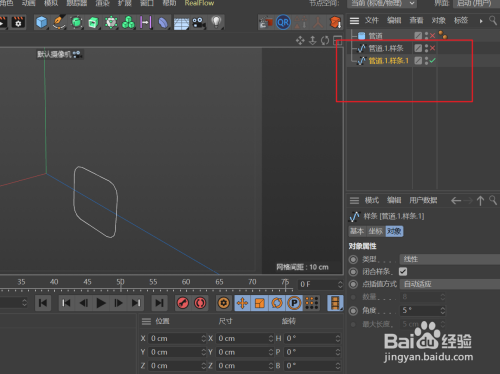Open the Object Manager hamburger menu
Image resolution: width=500 pixels, height=374 pixels.
354,21
